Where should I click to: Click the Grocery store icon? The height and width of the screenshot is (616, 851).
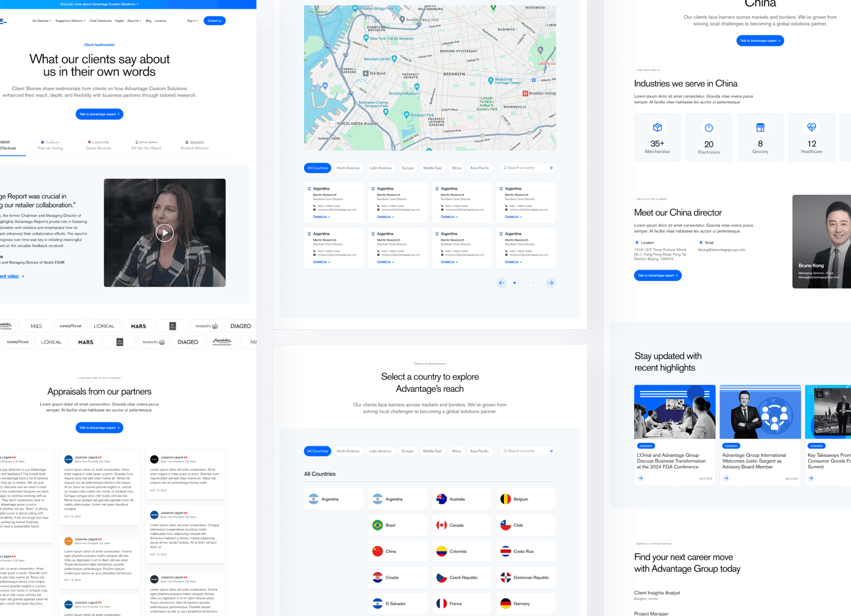760,128
